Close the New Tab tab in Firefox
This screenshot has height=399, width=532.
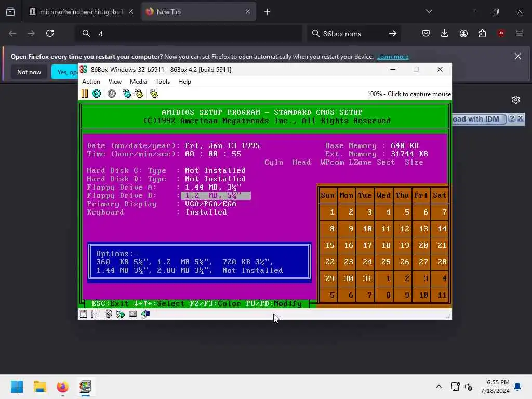pyautogui.click(x=248, y=12)
